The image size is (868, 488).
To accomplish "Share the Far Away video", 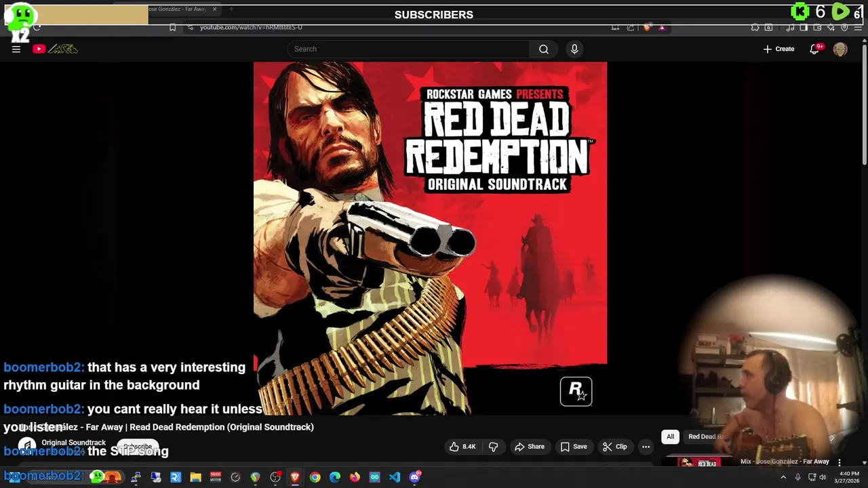I will coord(529,447).
